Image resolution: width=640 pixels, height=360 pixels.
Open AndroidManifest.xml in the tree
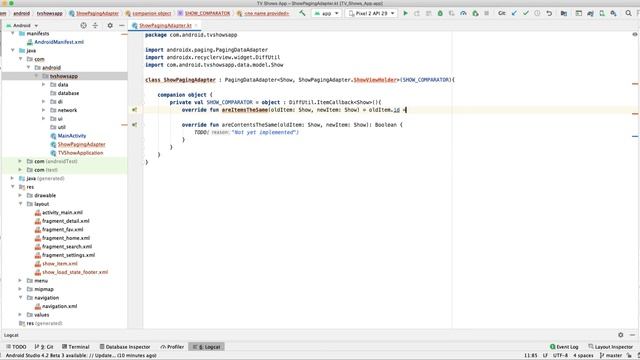(59, 42)
